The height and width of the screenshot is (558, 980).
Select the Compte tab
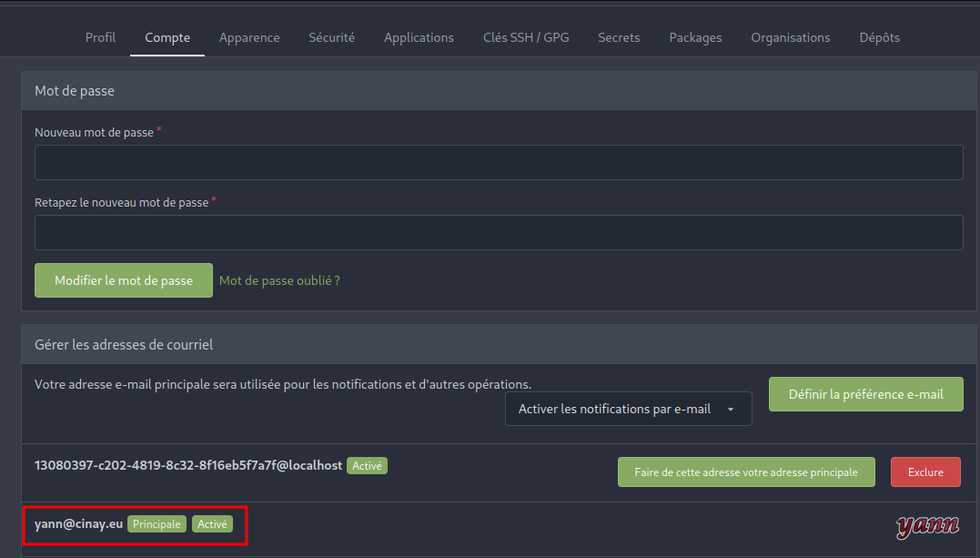click(167, 37)
